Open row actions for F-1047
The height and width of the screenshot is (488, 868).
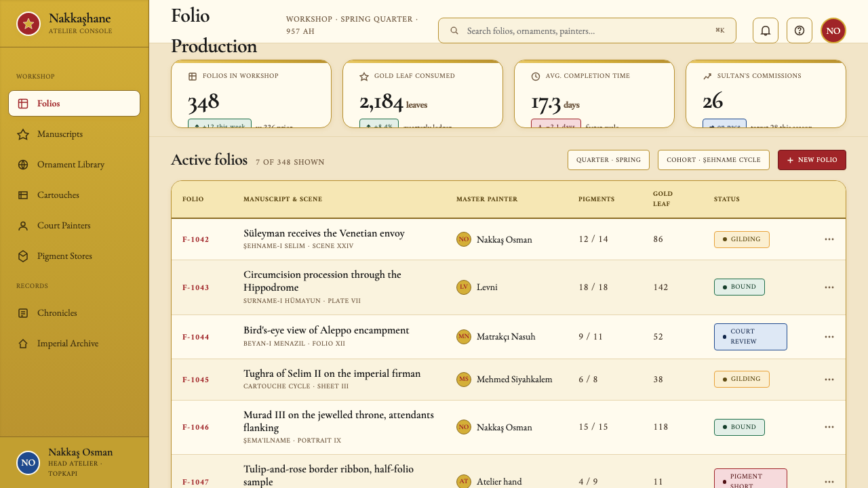click(x=829, y=482)
